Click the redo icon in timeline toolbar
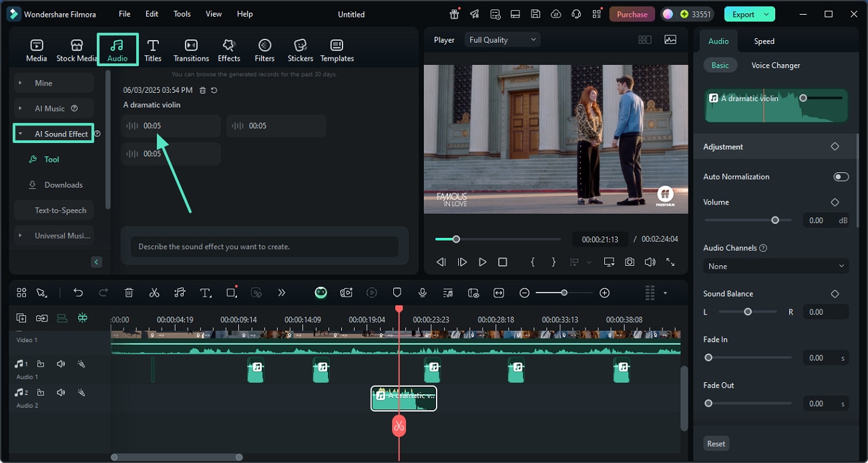Screen dimensions: 868x463 [x=103, y=293]
